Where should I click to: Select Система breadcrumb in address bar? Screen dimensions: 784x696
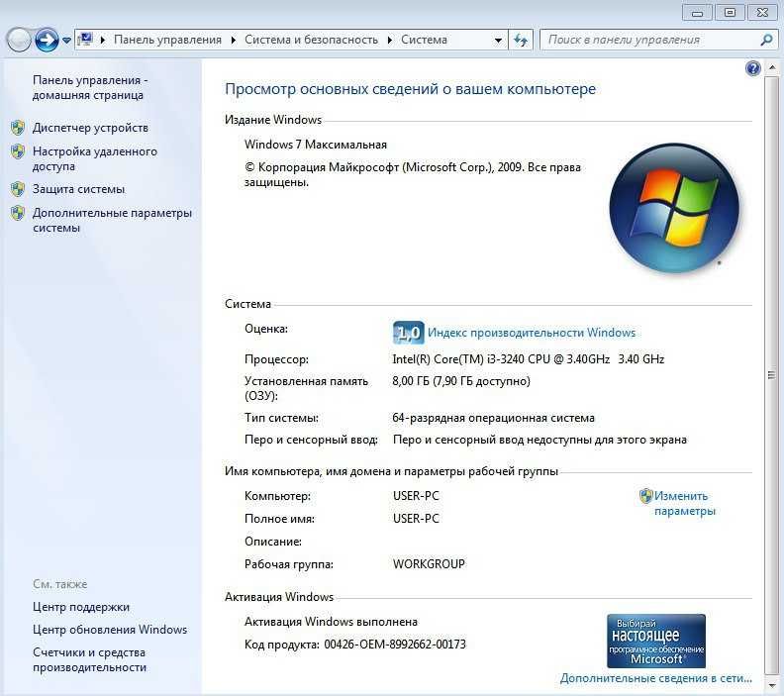coord(424,40)
